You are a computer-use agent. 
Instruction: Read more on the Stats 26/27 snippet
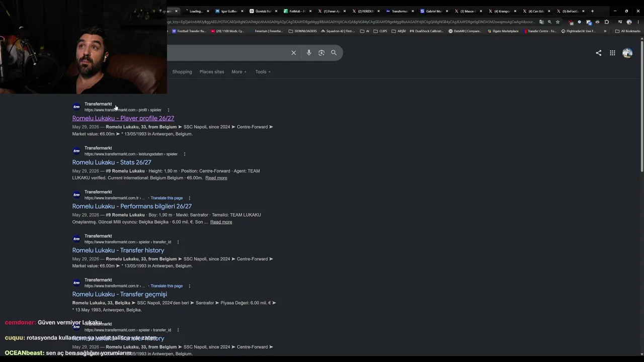[216, 178]
